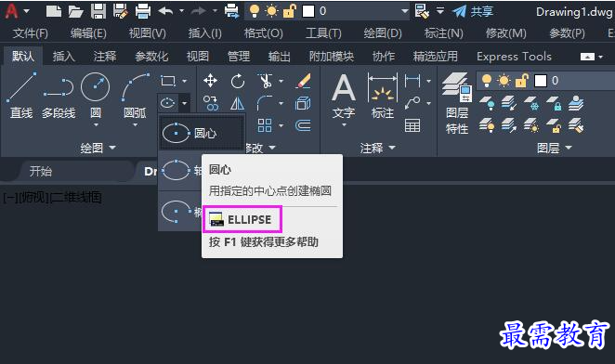The height and width of the screenshot is (364, 615).
Task: Open the Rectangle tool dropdown arrow
Action: click(184, 81)
